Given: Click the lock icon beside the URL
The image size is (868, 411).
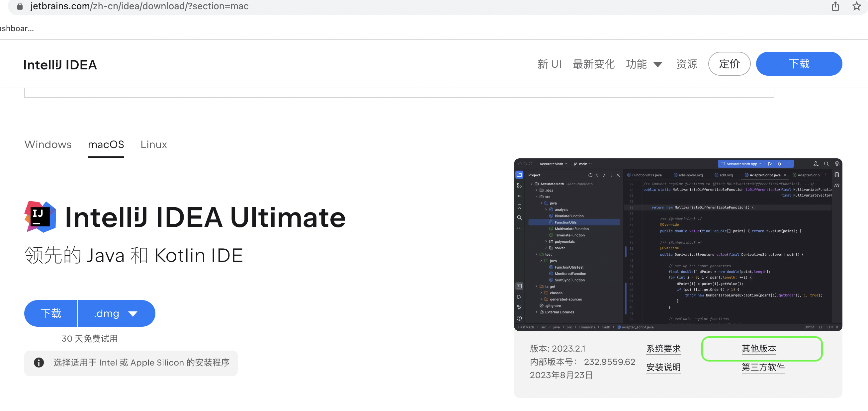Looking at the screenshot, I should (x=20, y=6).
